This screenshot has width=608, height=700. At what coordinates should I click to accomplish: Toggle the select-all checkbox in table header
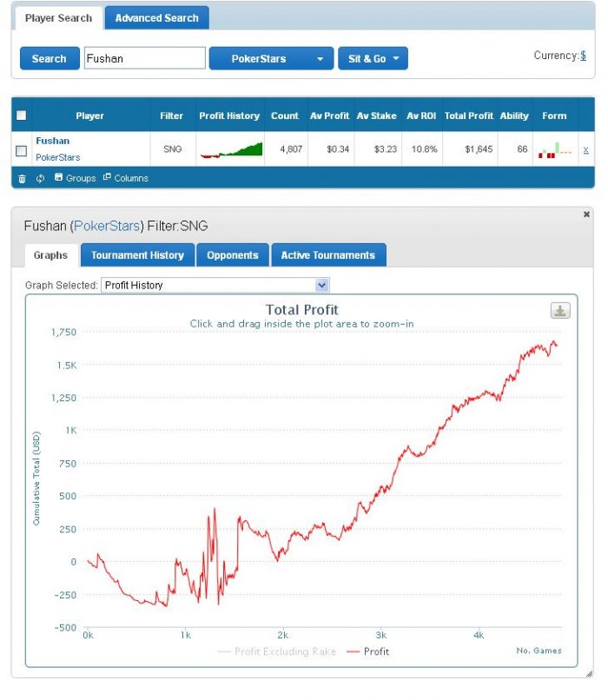tap(21, 116)
